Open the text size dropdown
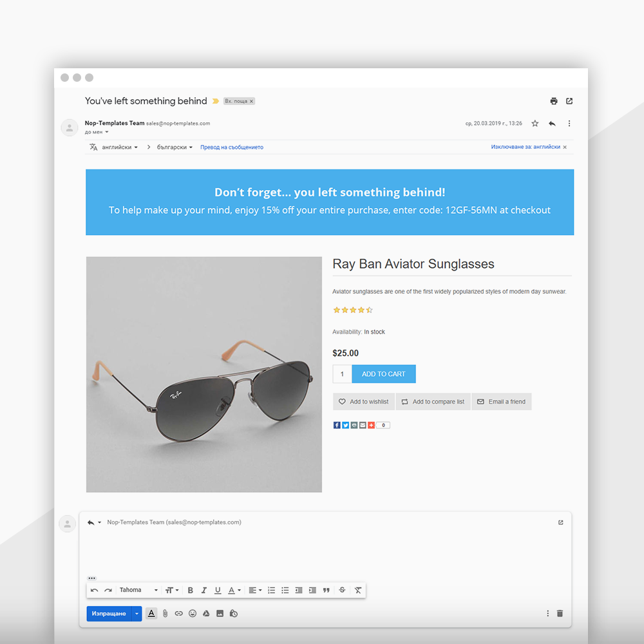Image resolution: width=644 pixels, height=644 pixels. [x=172, y=590]
